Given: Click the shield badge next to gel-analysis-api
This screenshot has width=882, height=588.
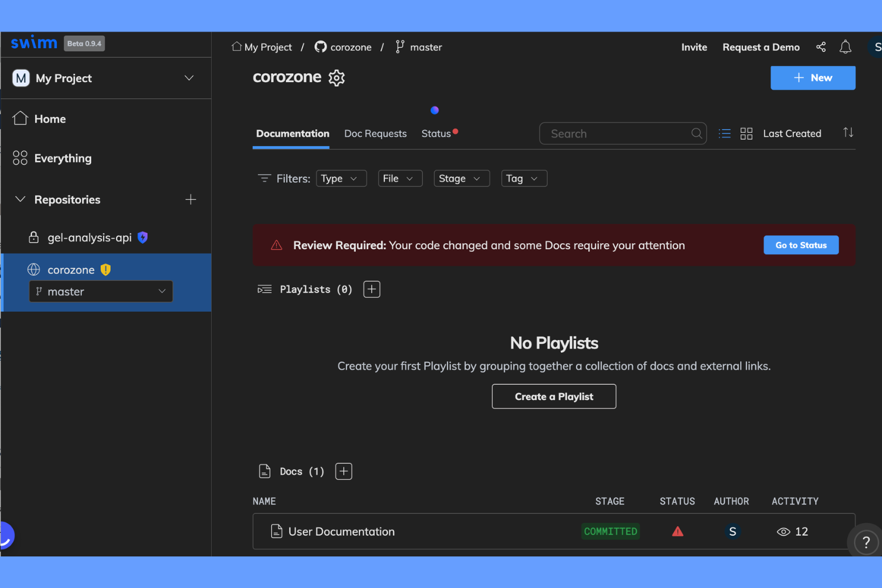Looking at the screenshot, I should coord(142,238).
